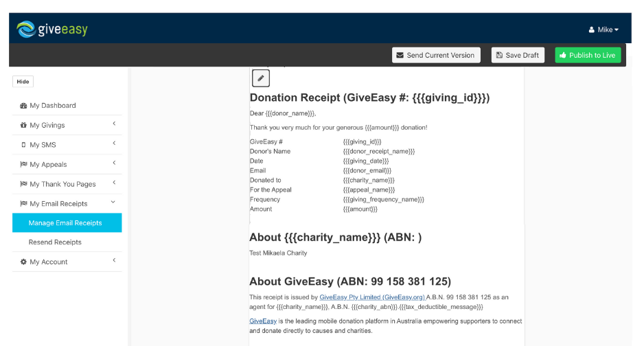
Task: Click the {{{donor_receipt_name}}} value
Action: click(x=379, y=152)
